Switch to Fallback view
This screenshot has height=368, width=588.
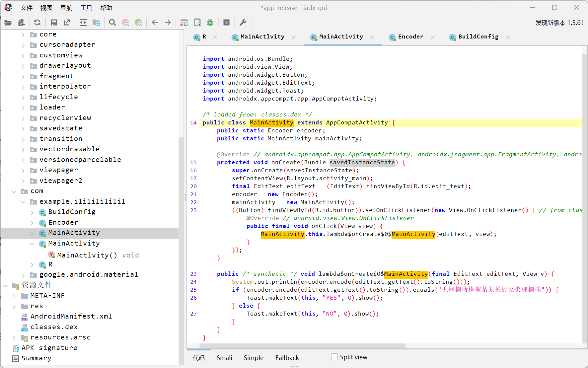287,358
